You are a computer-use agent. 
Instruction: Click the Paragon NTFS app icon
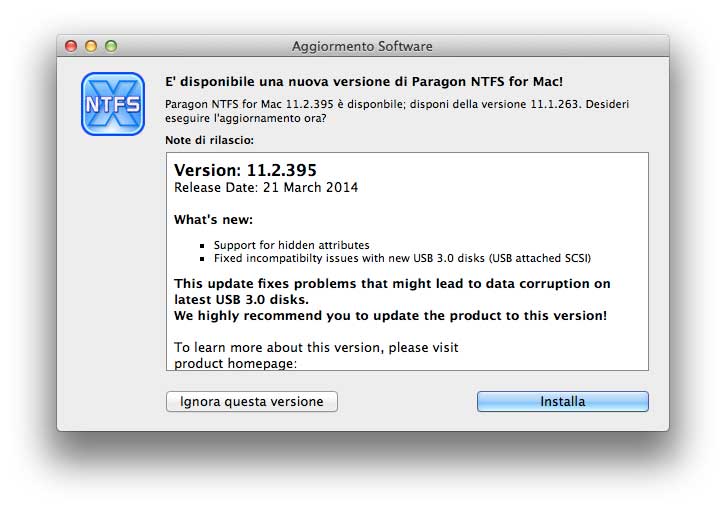coord(112,104)
